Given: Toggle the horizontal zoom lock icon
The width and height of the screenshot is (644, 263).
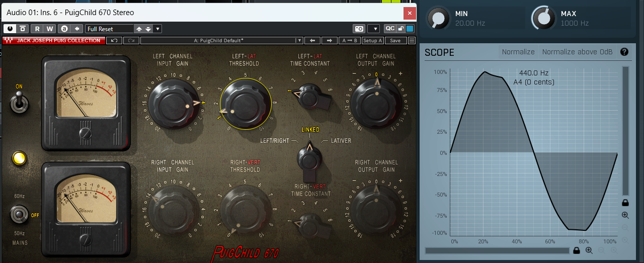Looking at the screenshot, I should click(577, 250).
